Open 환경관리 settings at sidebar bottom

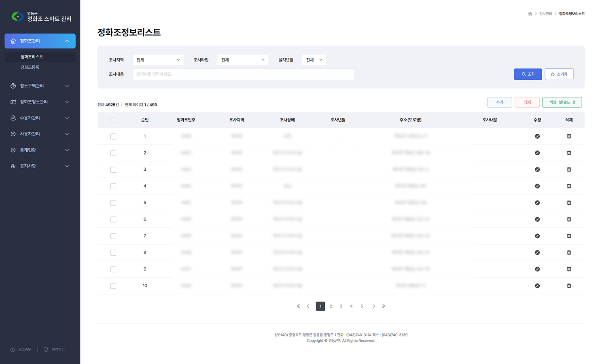click(x=54, y=349)
